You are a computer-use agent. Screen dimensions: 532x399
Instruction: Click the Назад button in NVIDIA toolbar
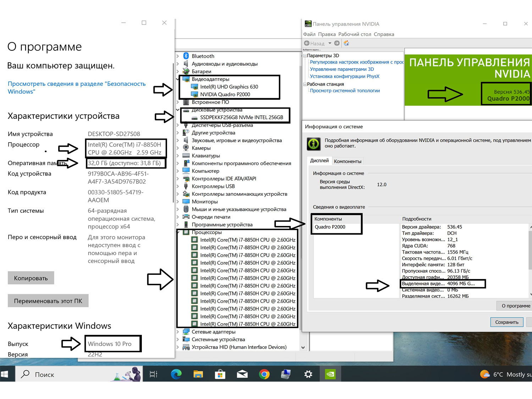(315, 43)
